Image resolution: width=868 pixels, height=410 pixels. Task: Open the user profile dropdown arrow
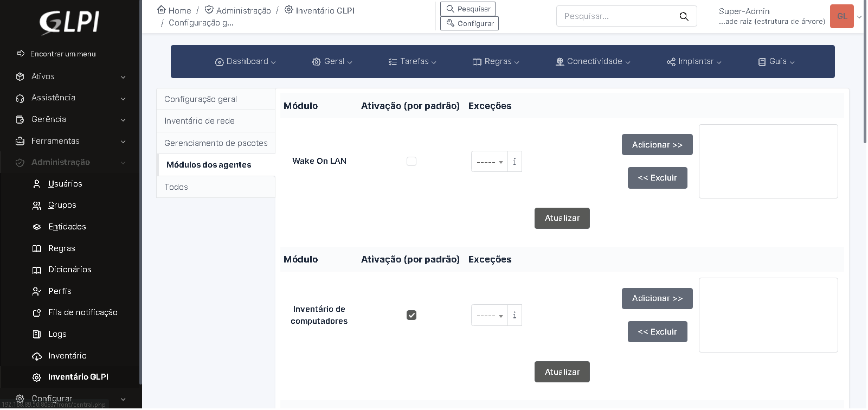point(859,17)
